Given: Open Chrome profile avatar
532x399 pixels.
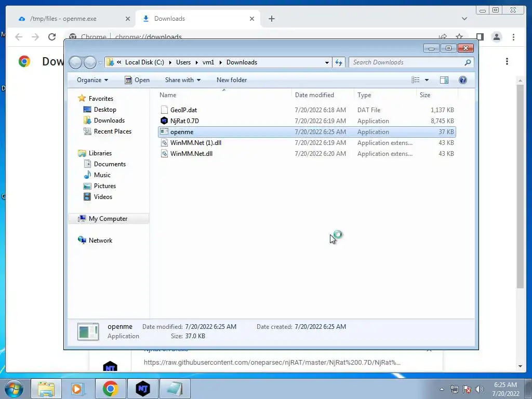Looking at the screenshot, I should 496,37.
